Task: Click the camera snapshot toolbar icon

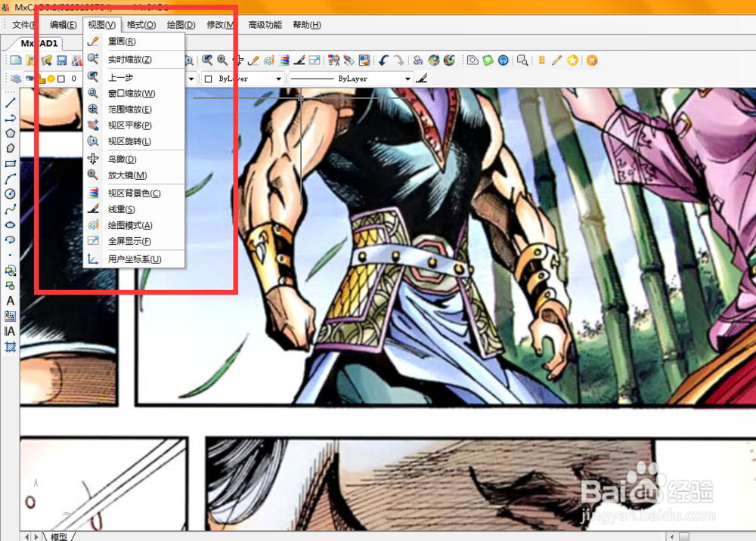Action: (x=472, y=60)
